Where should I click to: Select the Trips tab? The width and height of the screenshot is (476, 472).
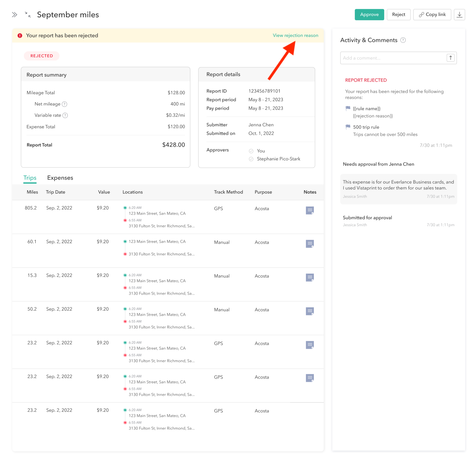click(30, 178)
